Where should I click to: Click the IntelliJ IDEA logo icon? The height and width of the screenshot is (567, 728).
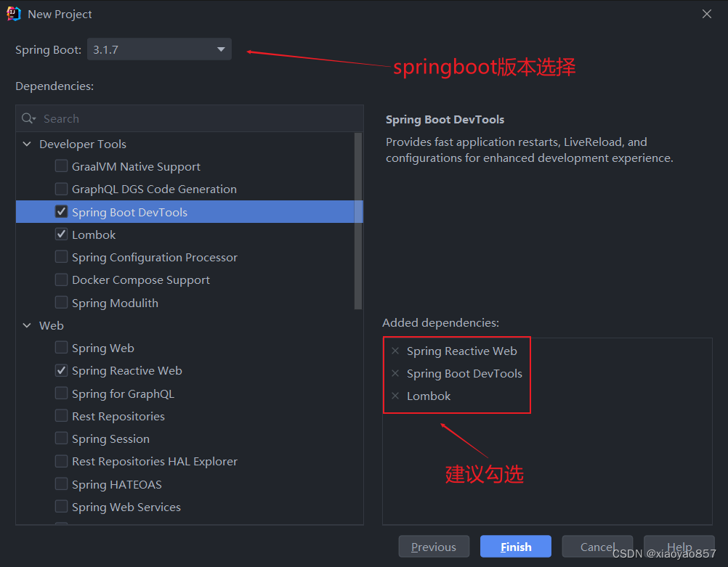14,14
